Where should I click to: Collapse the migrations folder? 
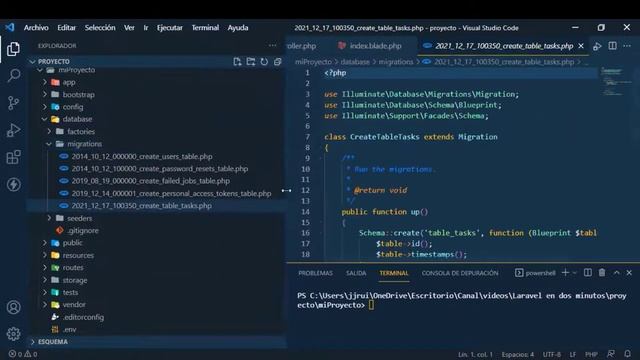[84, 144]
